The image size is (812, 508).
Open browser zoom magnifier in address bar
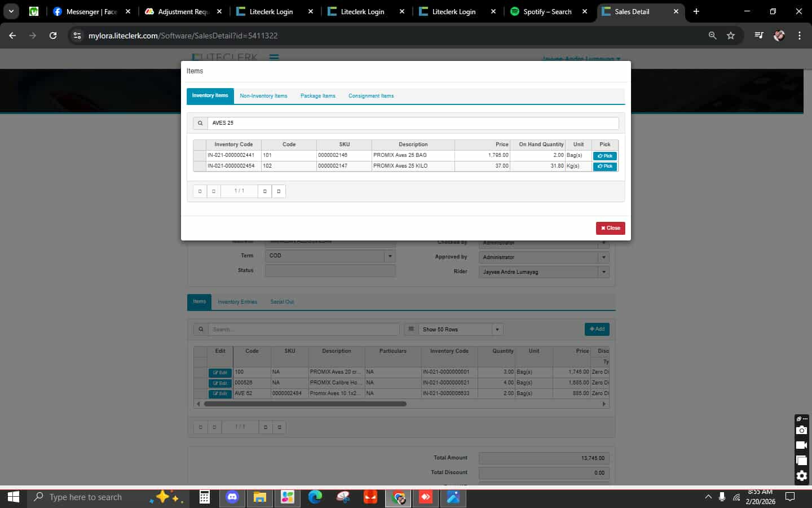tap(713, 36)
